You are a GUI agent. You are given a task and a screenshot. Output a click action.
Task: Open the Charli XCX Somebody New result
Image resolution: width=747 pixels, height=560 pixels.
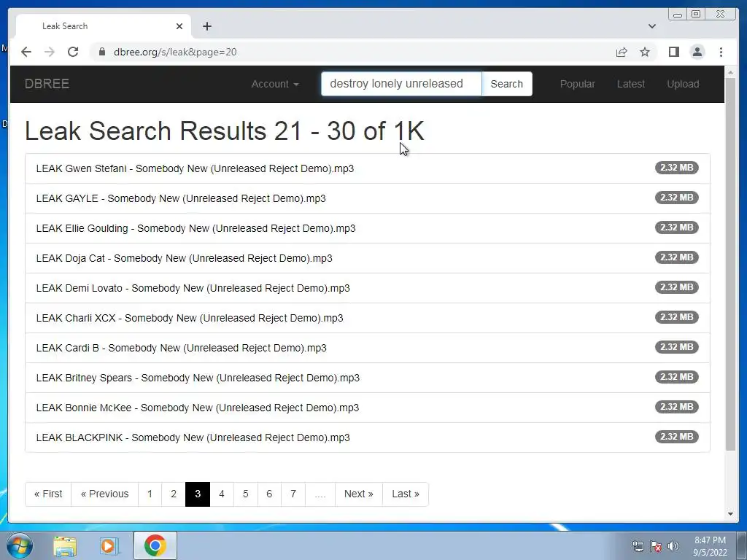click(x=368, y=318)
